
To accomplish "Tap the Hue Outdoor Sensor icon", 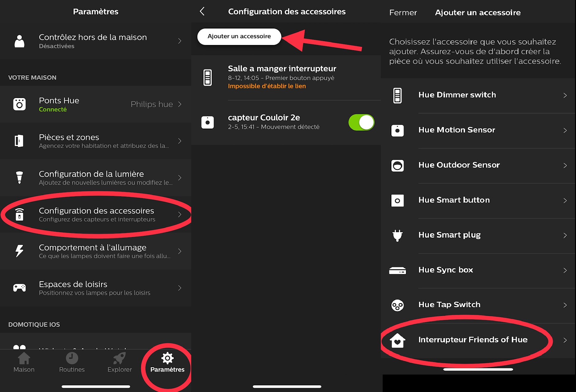I will pyautogui.click(x=397, y=166).
